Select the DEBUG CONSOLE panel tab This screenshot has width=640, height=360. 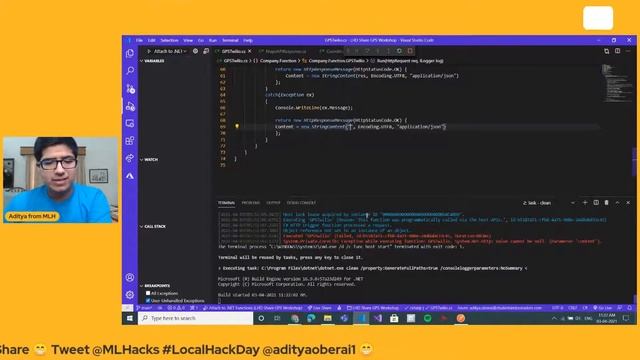click(x=301, y=203)
